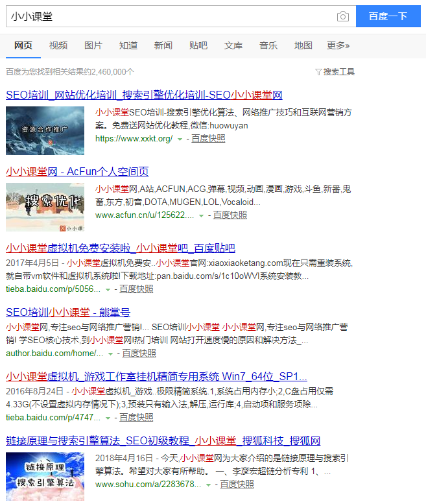The height and width of the screenshot is (504, 426).
Task: Open the 文库 tab
Action: tap(233, 45)
